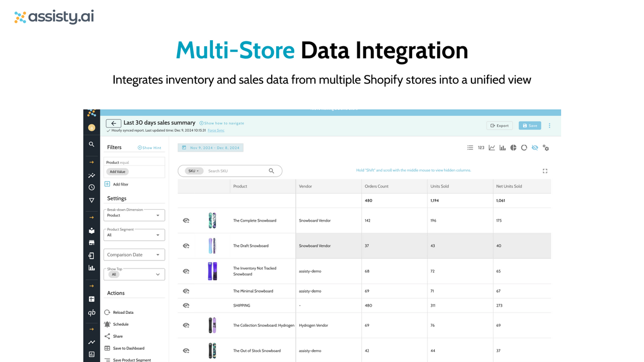
Task: Click the back arrow button
Action: pos(114,123)
